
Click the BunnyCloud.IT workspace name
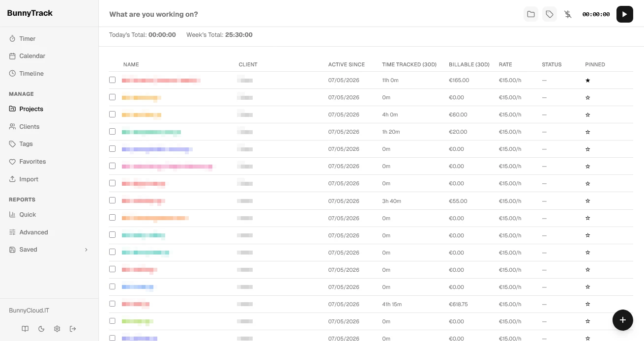[29, 311]
